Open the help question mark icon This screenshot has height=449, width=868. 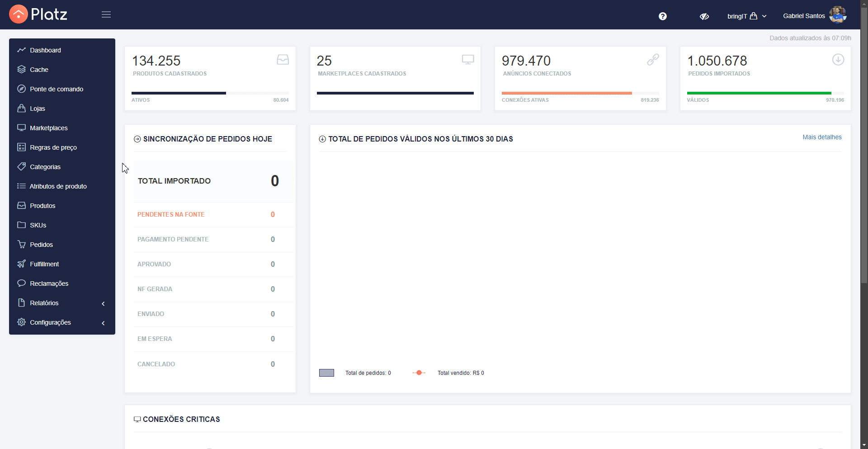[663, 16]
